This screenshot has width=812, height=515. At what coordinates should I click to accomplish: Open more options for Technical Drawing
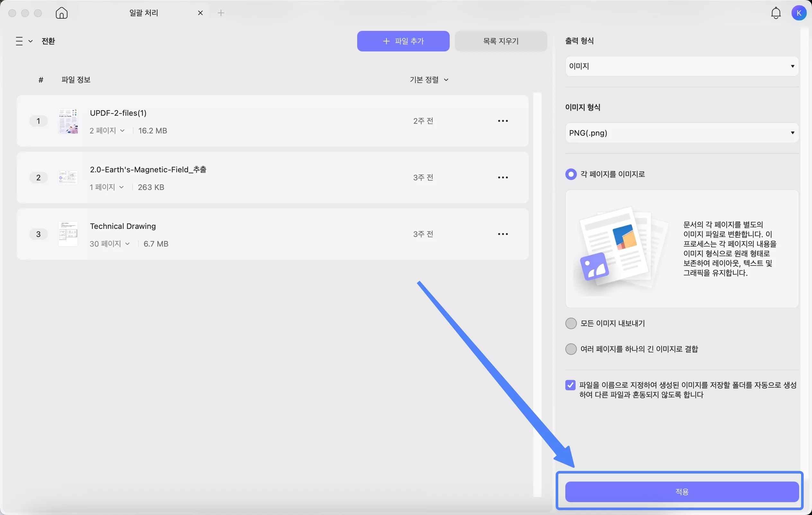coord(503,234)
